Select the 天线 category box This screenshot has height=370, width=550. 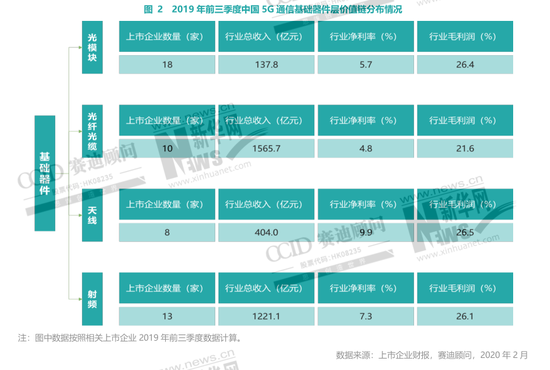click(x=92, y=215)
